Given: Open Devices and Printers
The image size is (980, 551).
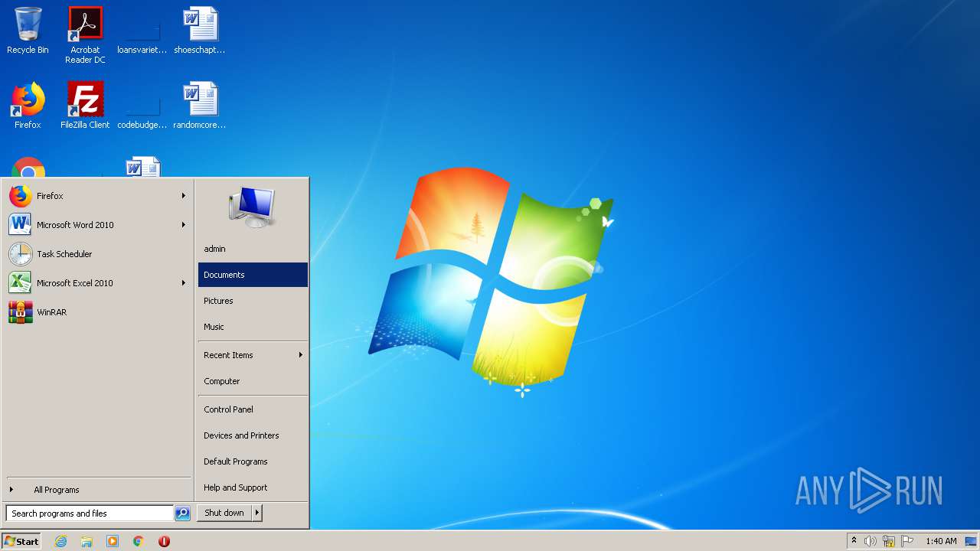Looking at the screenshot, I should point(253,435).
